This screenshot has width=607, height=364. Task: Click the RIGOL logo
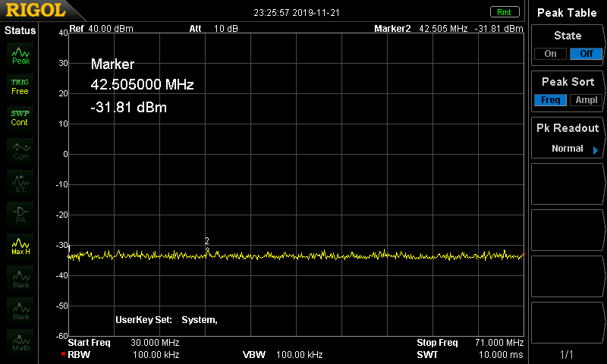(x=33, y=11)
